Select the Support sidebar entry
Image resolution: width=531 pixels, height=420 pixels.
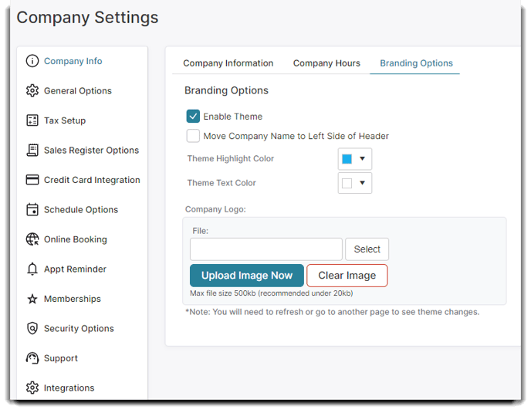pos(61,358)
